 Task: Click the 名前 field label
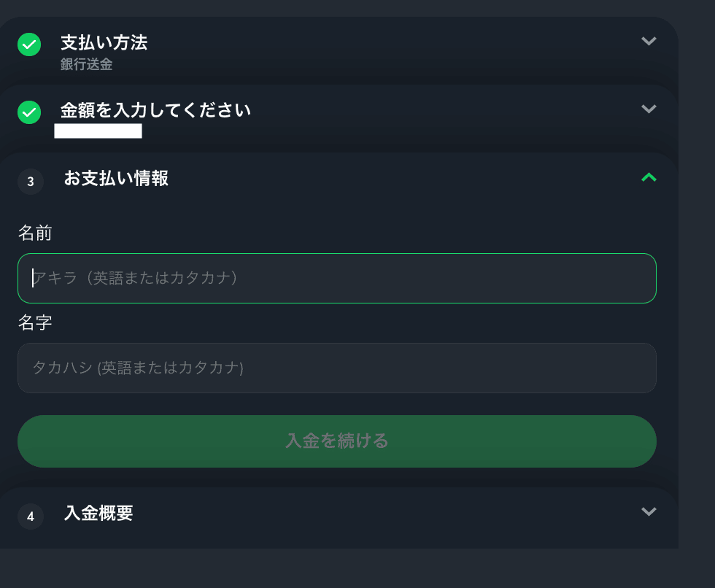coord(35,233)
